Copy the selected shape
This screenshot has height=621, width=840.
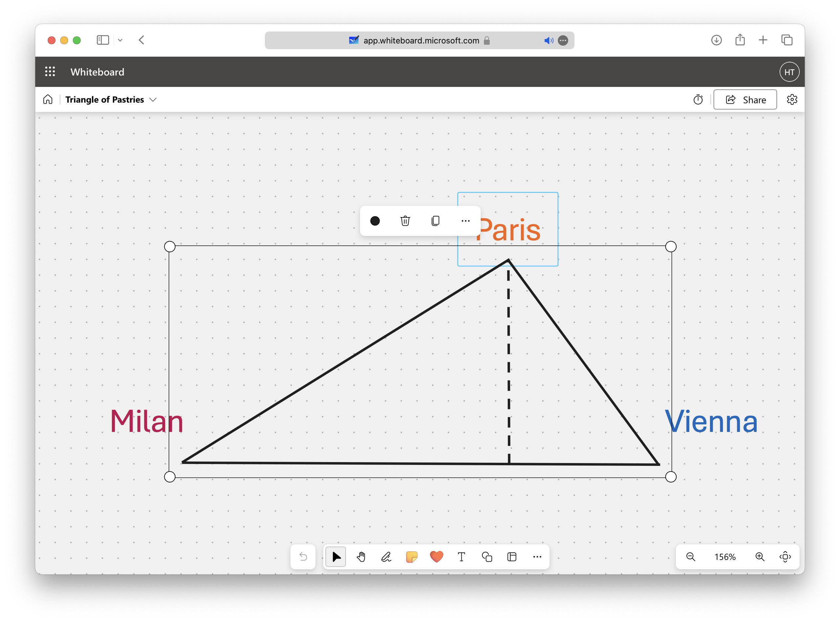point(435,221)
